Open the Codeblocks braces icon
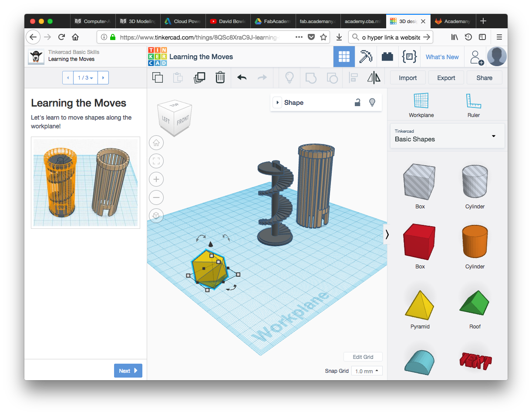The width and height of the screenshot is (532, 415). click(x=409, y=57)
